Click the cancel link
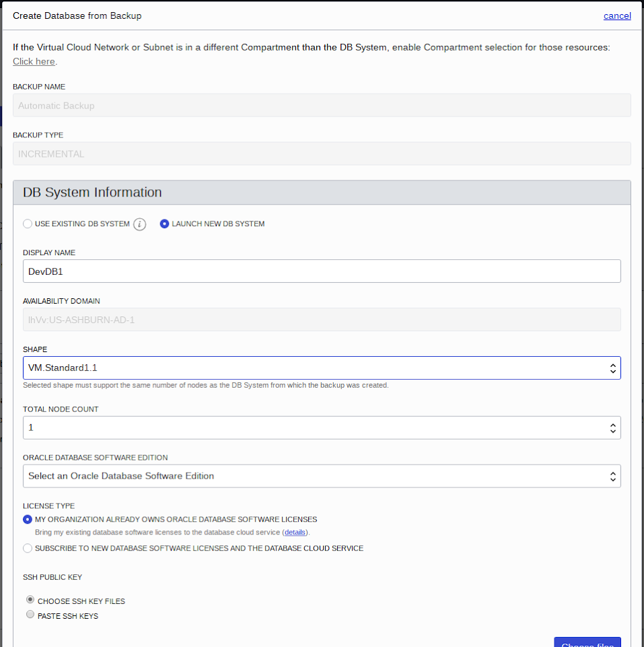Viewport: 644px width, 647px height. [617, 15]
